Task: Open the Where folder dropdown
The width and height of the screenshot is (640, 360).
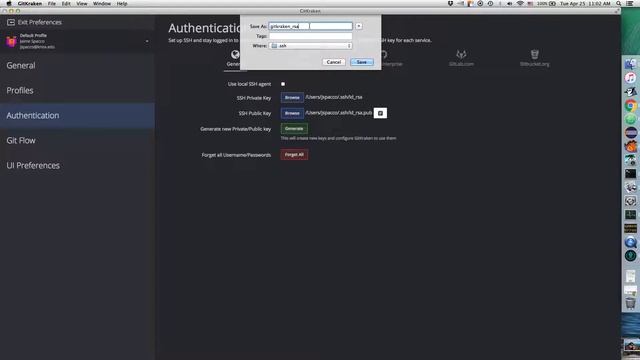Action: tap(311, 46)
